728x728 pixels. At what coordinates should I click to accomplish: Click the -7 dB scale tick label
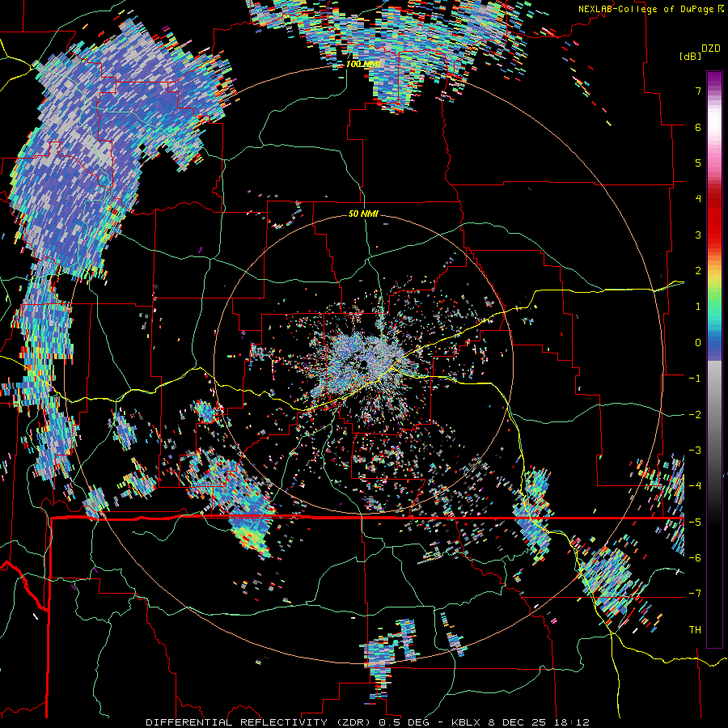click(x=695, y=594)
